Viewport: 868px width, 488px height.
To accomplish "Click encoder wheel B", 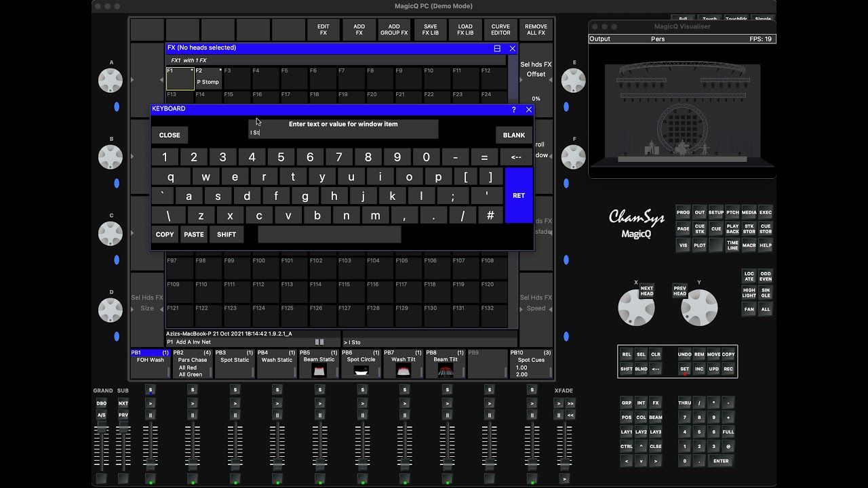I will click(x=111, y=157).
